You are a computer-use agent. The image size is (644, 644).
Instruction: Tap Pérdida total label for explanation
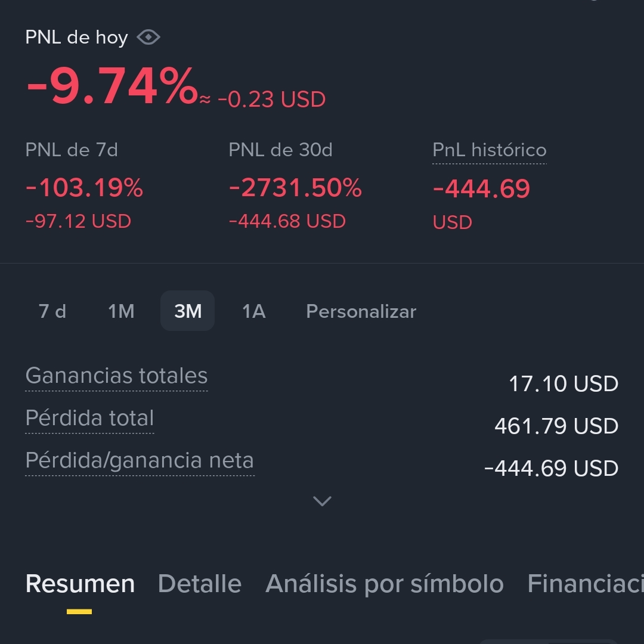pyautogui.click(x=89, y=418)
